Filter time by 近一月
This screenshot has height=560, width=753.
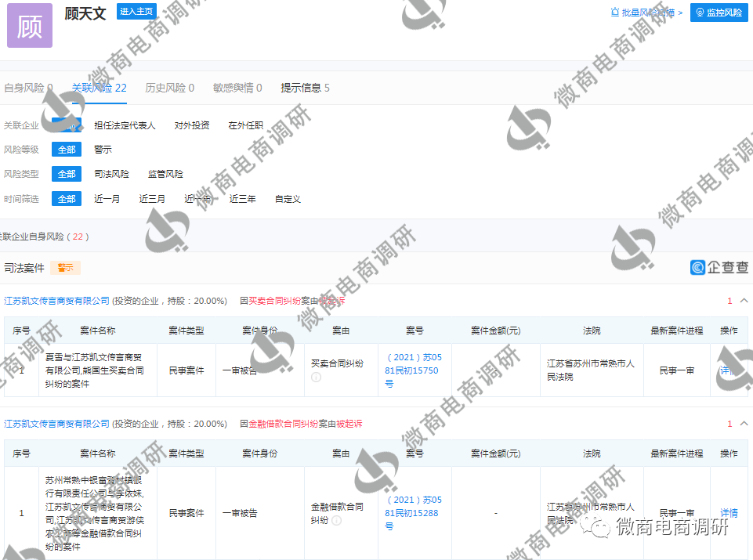coord(107,199)
